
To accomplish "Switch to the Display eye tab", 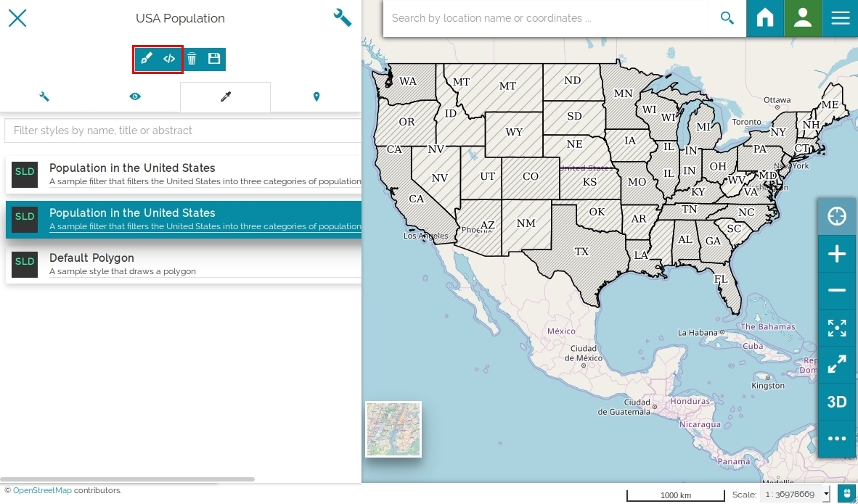I will coord(135,96).
